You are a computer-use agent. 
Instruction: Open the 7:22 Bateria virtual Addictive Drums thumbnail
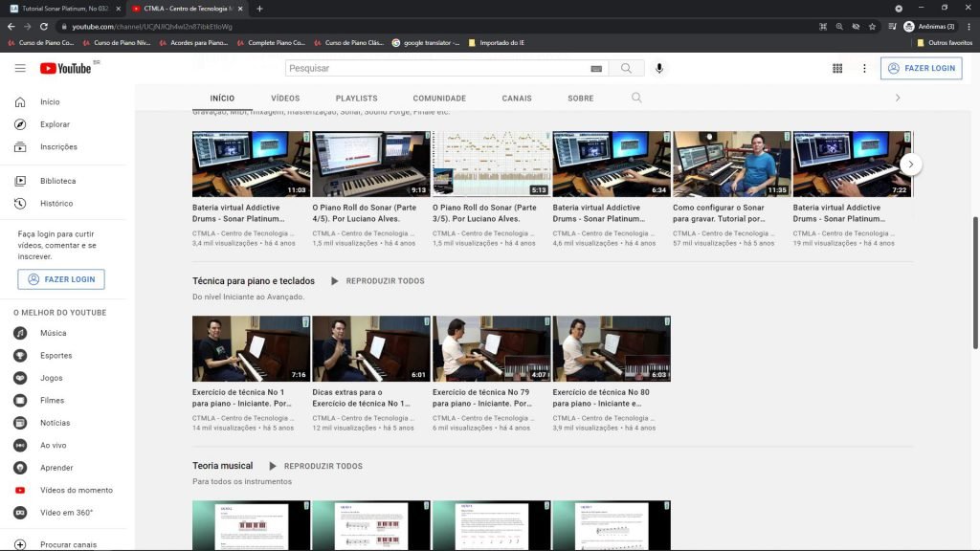click(851, 165)
